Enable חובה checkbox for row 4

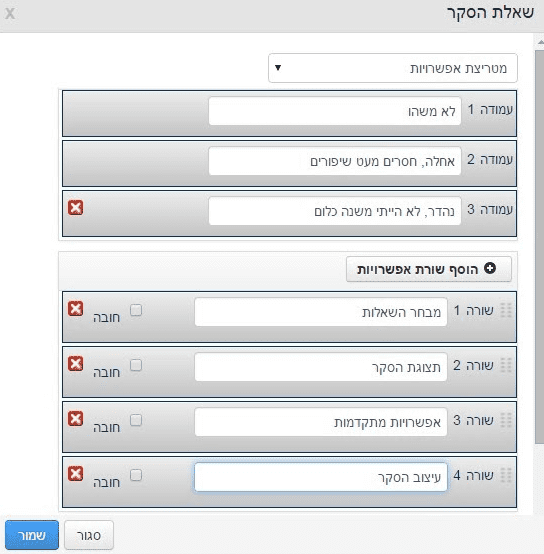(x=136, y=475)
